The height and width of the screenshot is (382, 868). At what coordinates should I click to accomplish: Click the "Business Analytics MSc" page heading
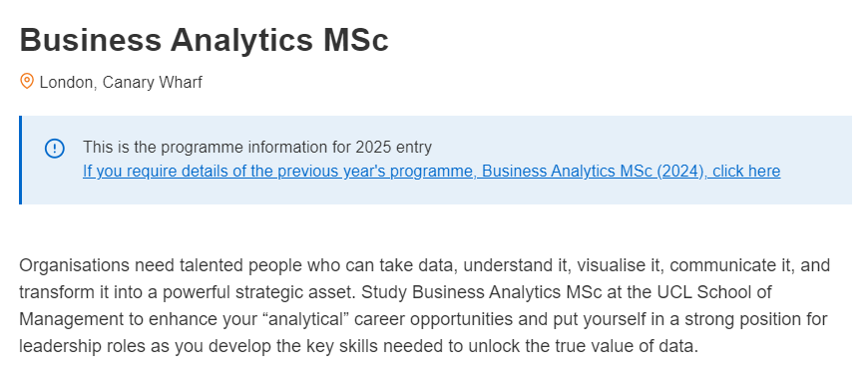coord(205,40)
